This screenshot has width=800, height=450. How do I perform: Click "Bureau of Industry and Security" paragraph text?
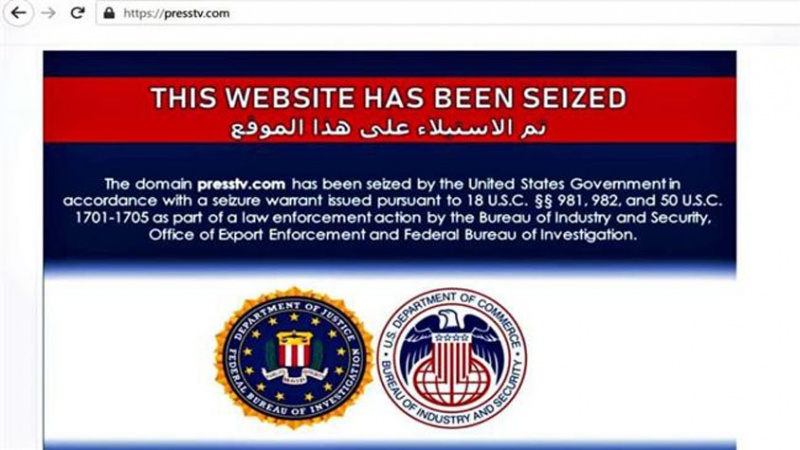[x=594, y=218]
